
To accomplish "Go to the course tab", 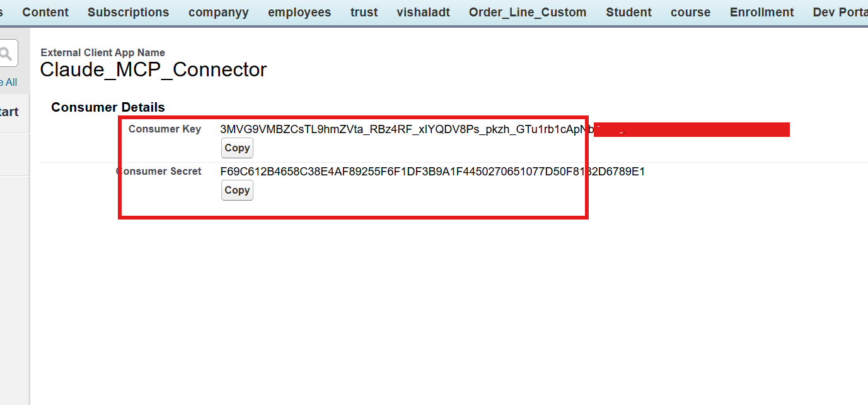I will point(691,13).
